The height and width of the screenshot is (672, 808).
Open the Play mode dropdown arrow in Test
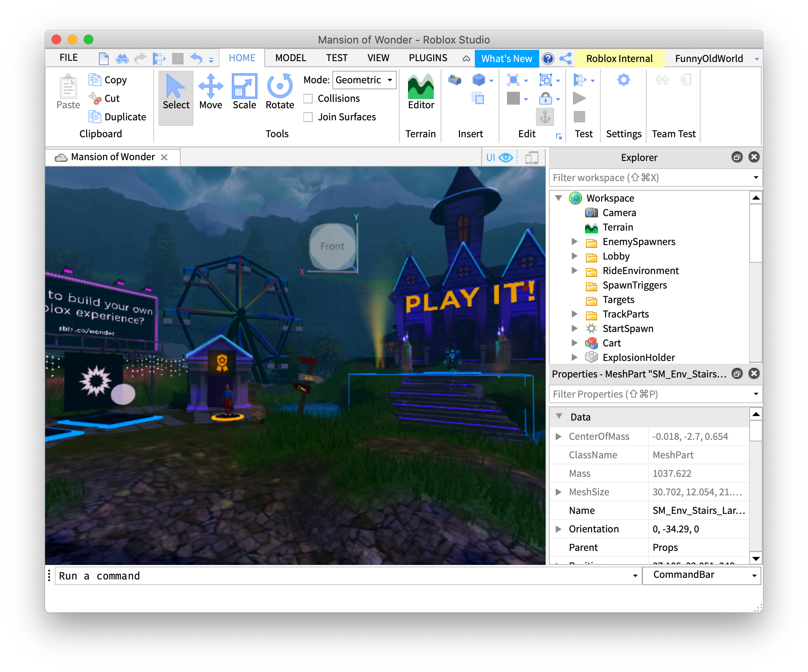[x=592, y=80]
